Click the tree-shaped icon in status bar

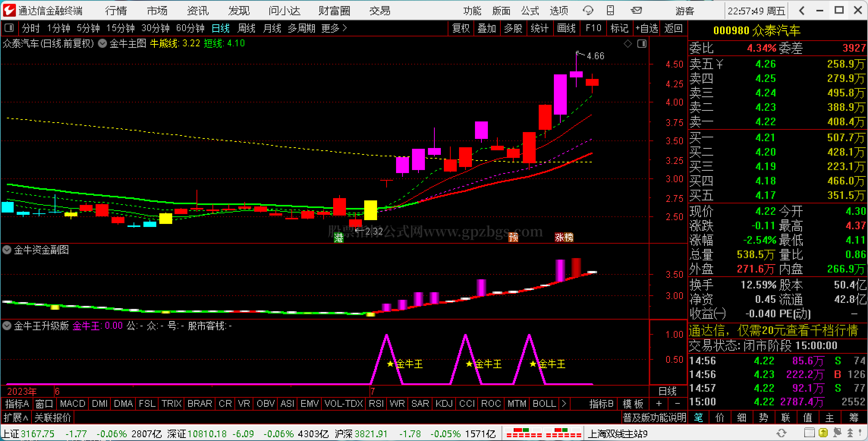pos(850,433)
